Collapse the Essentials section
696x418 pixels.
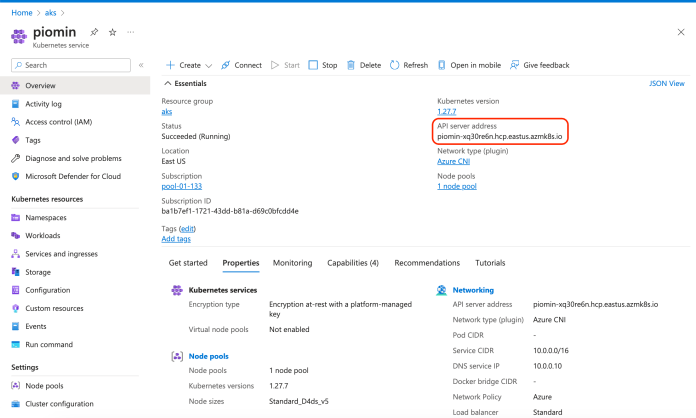(166, 84)
